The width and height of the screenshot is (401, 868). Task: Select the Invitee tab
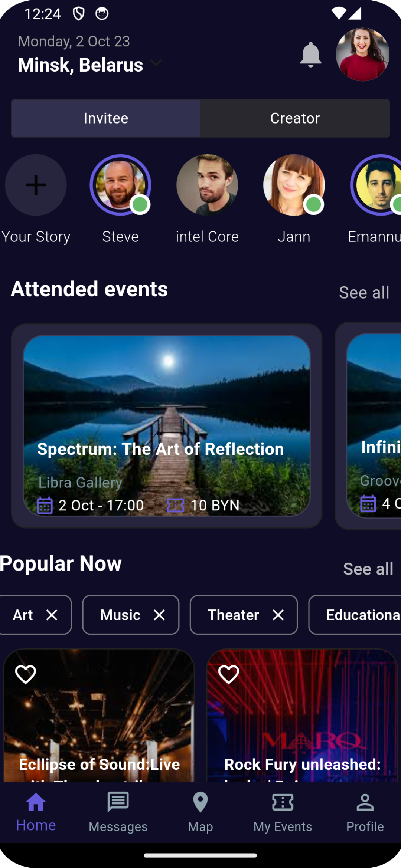click(105, 118)
